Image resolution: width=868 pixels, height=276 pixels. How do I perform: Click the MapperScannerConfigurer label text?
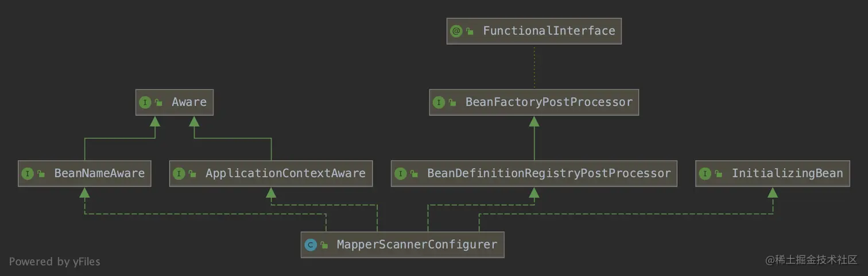click(x=417, y=244)
